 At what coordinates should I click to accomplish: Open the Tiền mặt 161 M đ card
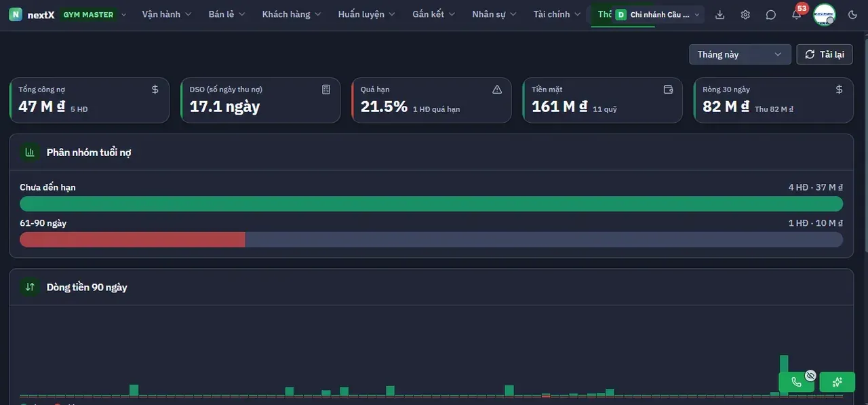tap(602, 100)
